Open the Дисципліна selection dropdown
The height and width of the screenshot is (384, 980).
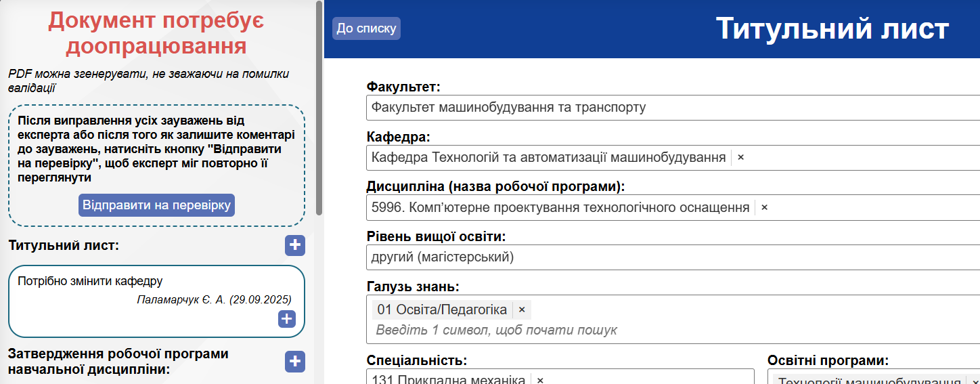point(873,207)
